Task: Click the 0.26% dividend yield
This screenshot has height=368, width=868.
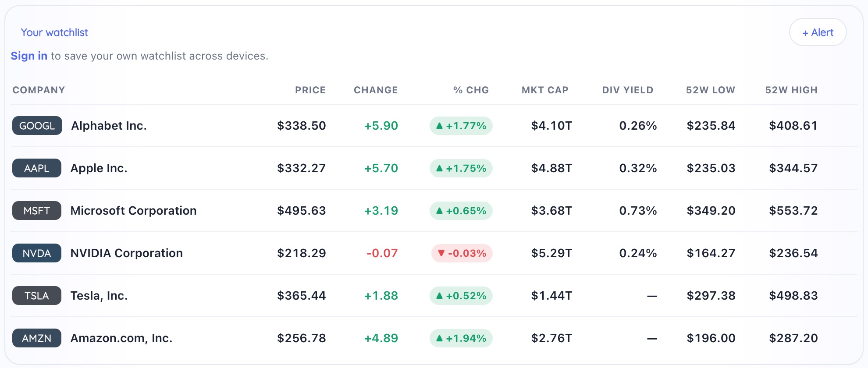Action: point(638,126)
